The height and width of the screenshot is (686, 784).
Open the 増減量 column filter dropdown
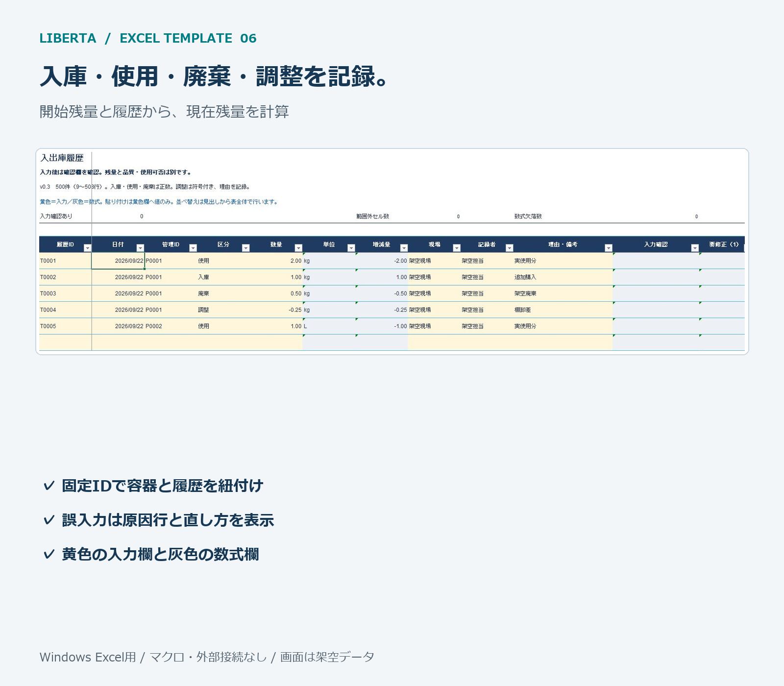pyautogui.click(x=404, y=248)
